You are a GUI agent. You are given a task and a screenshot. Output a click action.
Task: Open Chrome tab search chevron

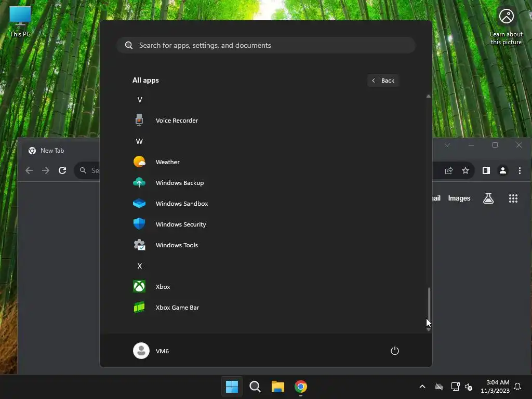(447, 145)
